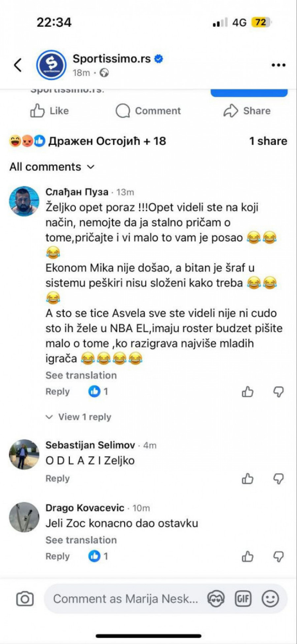Thumbs down Drago Kovacevic's comment
The height and width of the screenshot is (644, 297).
279,557
